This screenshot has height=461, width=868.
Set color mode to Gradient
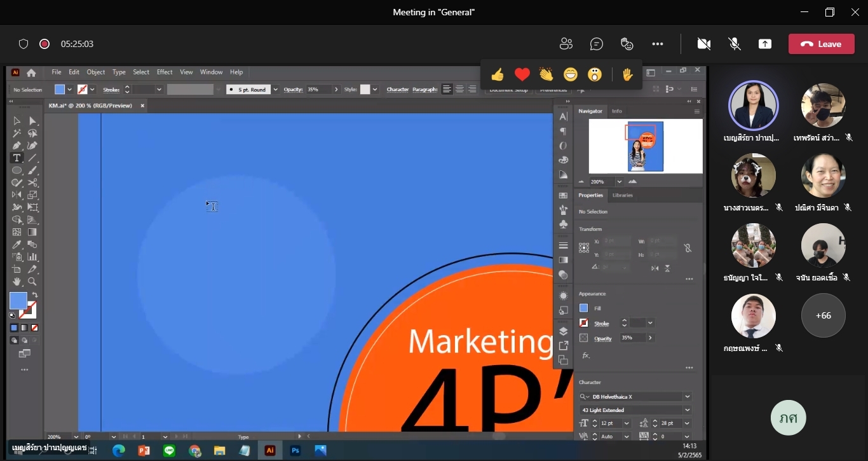(x=24, y=328)
